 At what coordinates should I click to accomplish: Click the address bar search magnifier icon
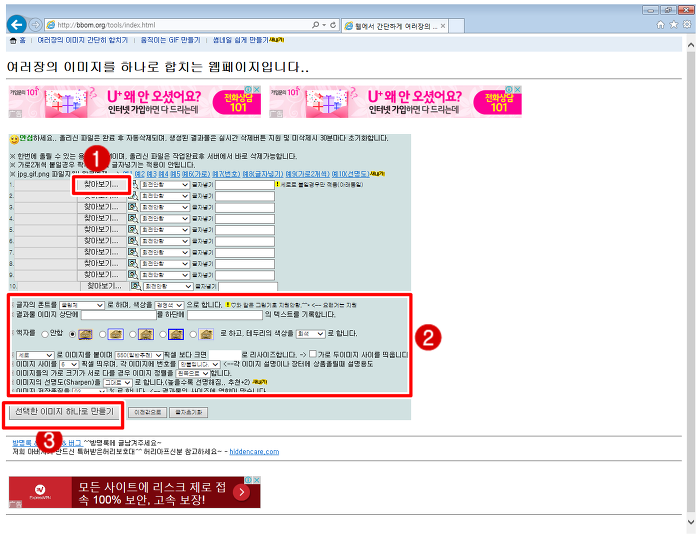(316, 25)
